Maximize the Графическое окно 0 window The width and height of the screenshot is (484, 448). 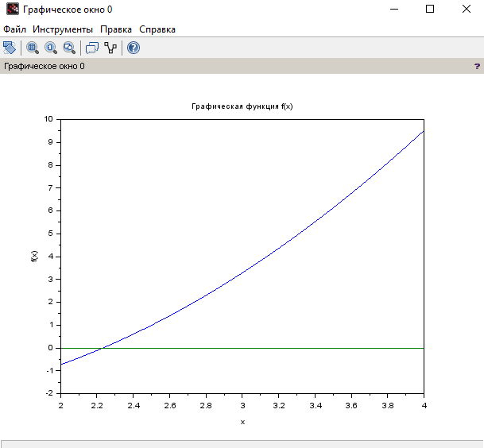(x=430, y=9)
